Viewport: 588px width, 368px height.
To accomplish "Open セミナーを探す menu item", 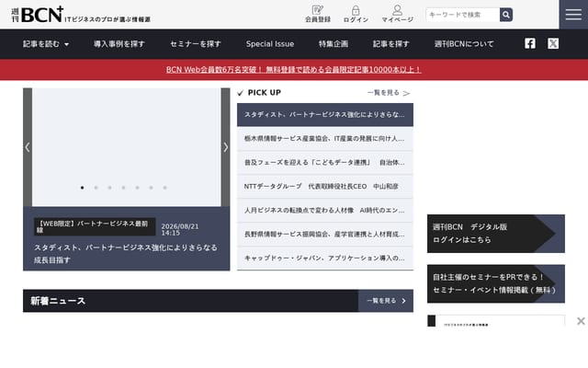I will pyautogui.click(x=196, y=44).
